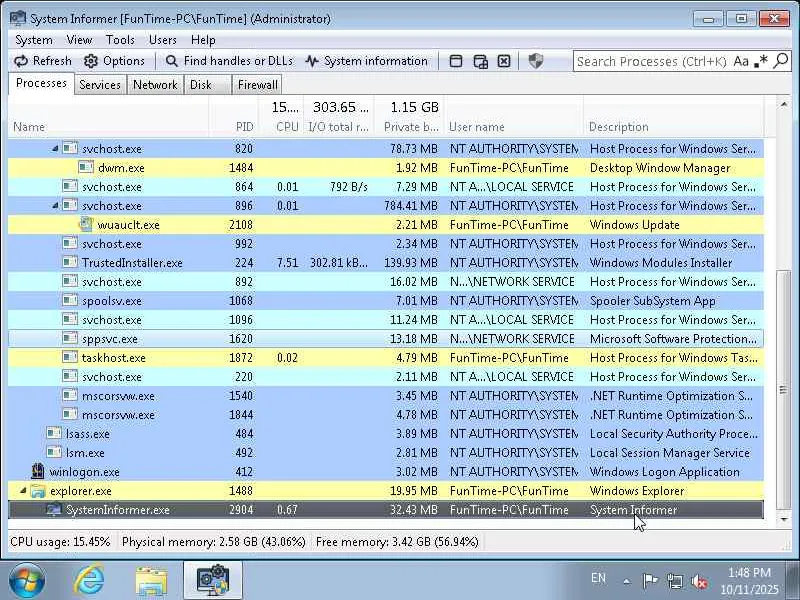
Task: Open the View menu
Action: [x=79, y=40]
